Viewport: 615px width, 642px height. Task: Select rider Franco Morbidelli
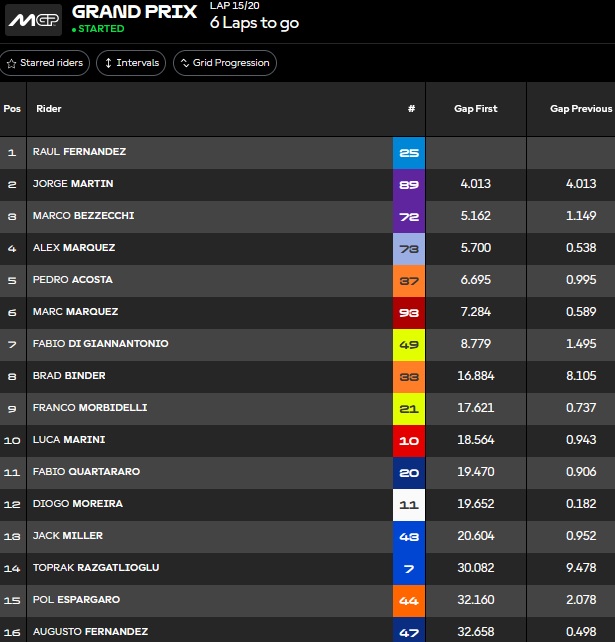[90, 407]
